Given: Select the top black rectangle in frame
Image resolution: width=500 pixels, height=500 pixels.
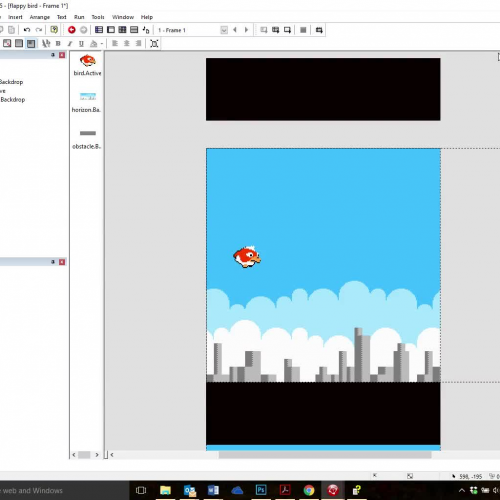Looking at the screenshot, I should coord(323,89).
